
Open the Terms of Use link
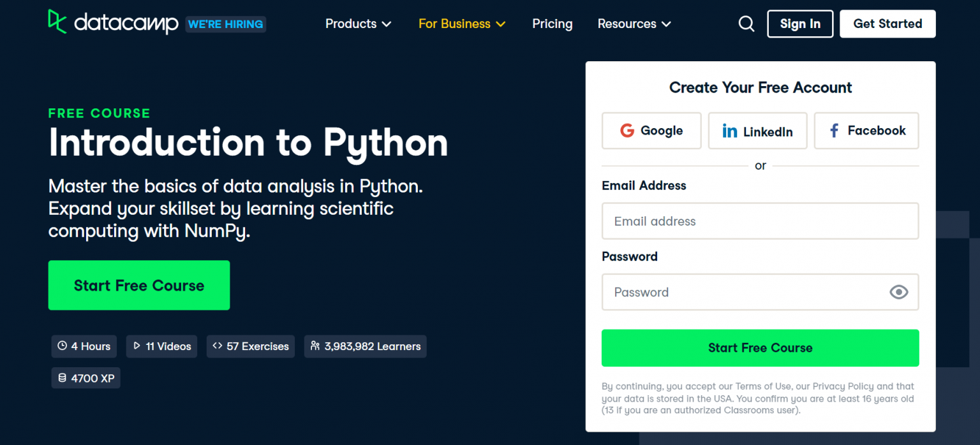point(763,386)
